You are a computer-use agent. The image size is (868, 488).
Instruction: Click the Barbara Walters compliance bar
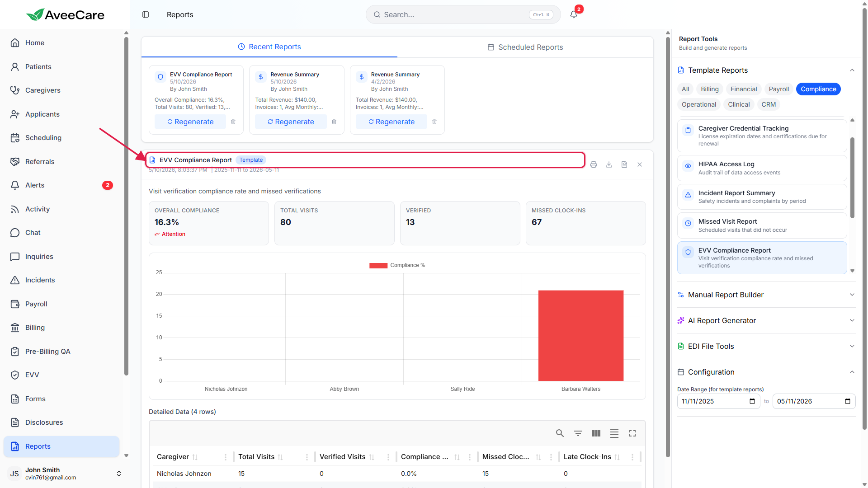pos(581,336)
